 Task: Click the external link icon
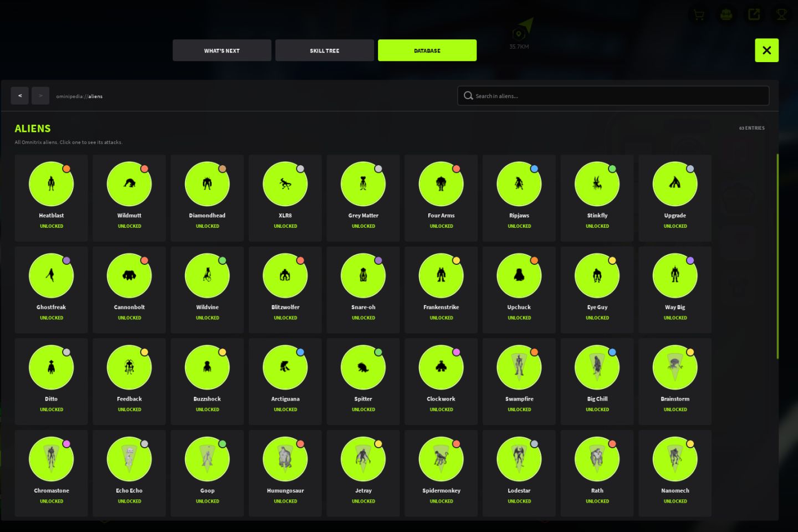tap(754, 15)
